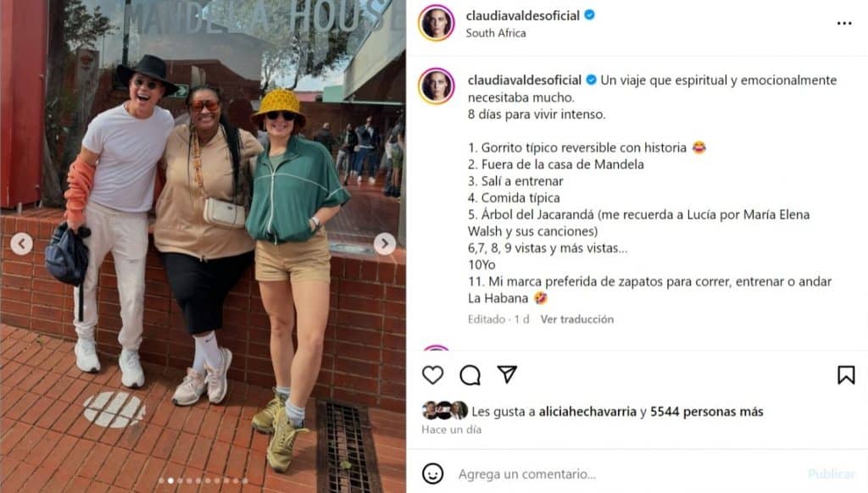868x493 pixels.
Task: View 5544 personas más likes list
Action: point(706,412)
